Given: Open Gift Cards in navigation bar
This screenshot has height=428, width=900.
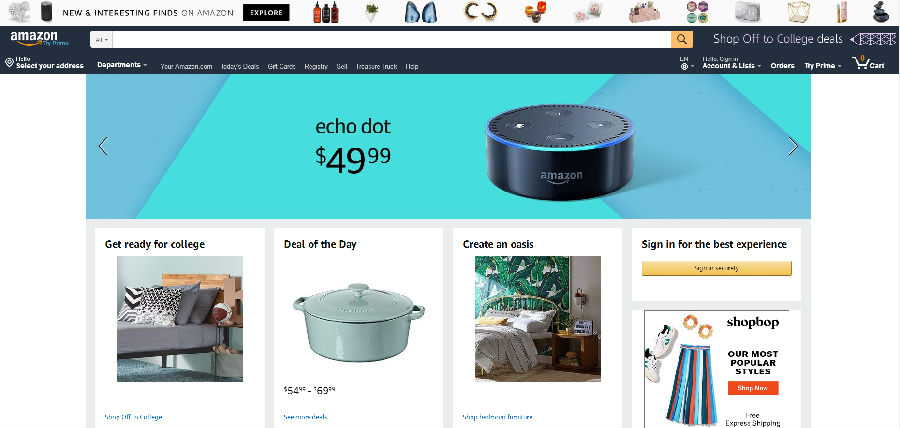Looking at the screenshot, I should (281, 67).
